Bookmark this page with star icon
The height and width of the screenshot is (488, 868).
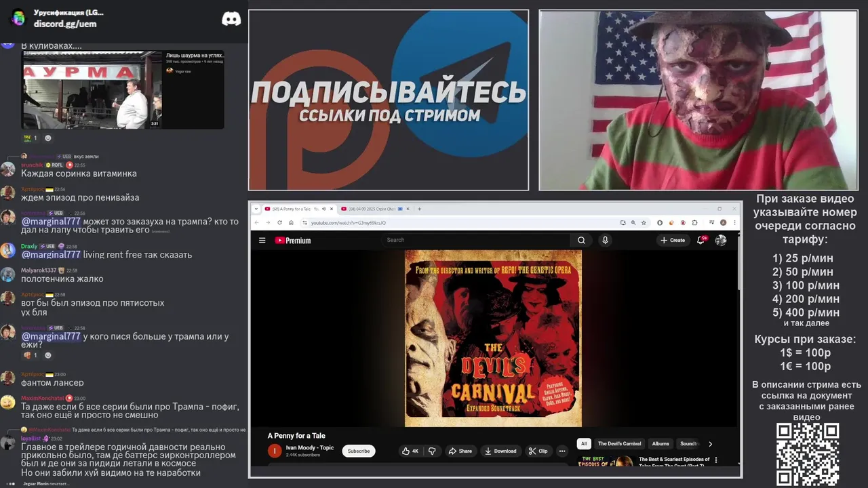(x=643, y=222)
